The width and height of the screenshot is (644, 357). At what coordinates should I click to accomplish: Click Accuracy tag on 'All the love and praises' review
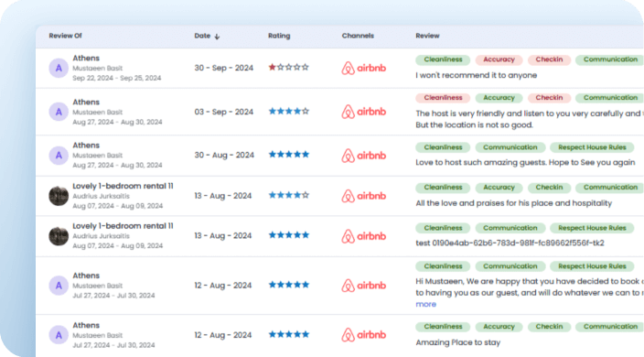pos(499,188)
